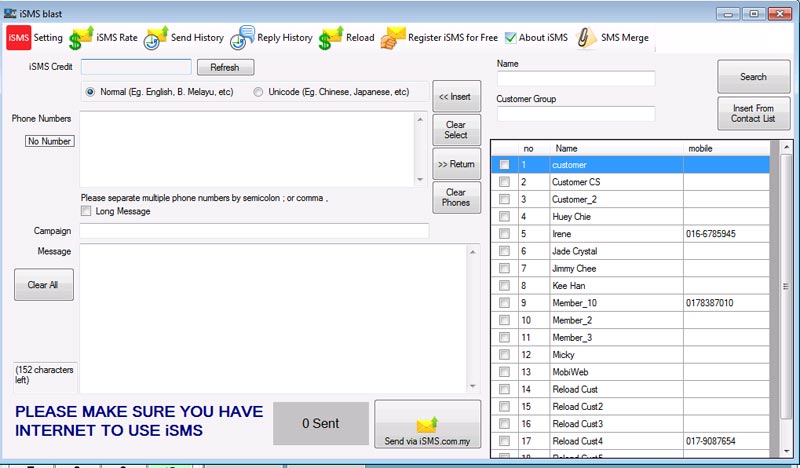Screen dimensions: 800x468
Task: Tick the checkbox for Kee Han
Action: pyautogui.click(x=505, y=285)
